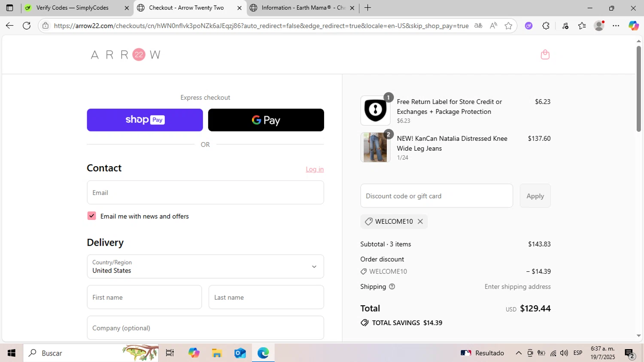
Task: Open the clock and date in taskbar
Action: click(x=603, y=353)
